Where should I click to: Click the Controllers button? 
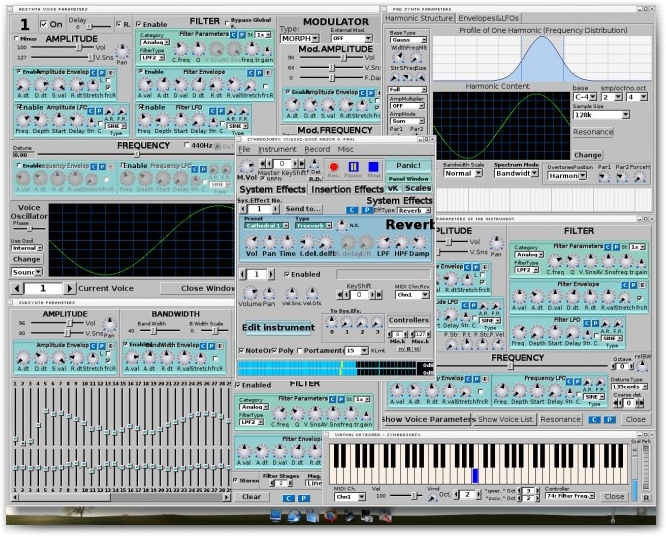pos(409,320)
